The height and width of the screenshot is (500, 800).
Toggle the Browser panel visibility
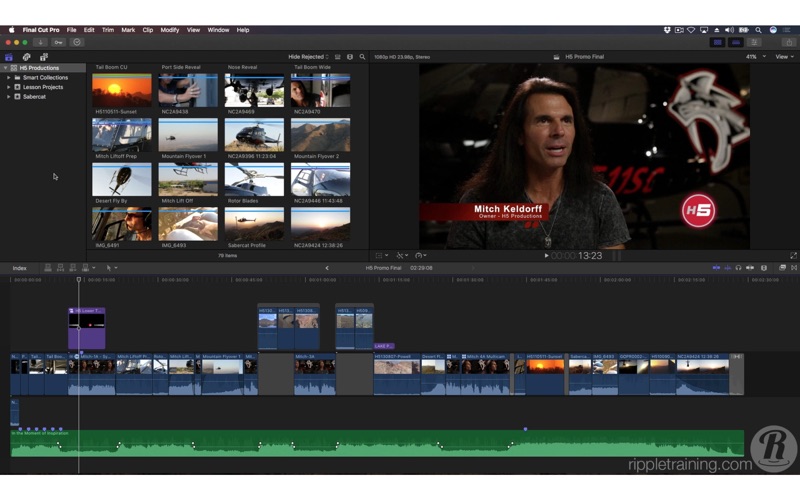coord(718,42)
